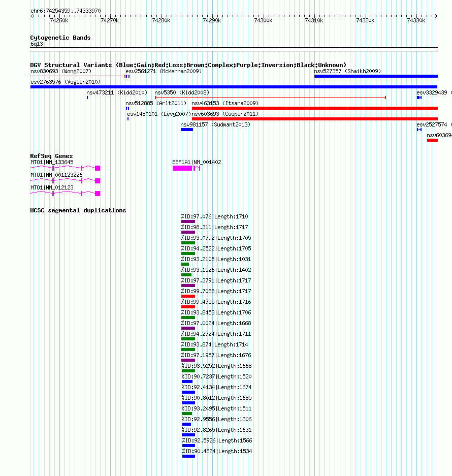
Task: Click duplication %ID:92.5926|Length:1566
Action: 217,440
